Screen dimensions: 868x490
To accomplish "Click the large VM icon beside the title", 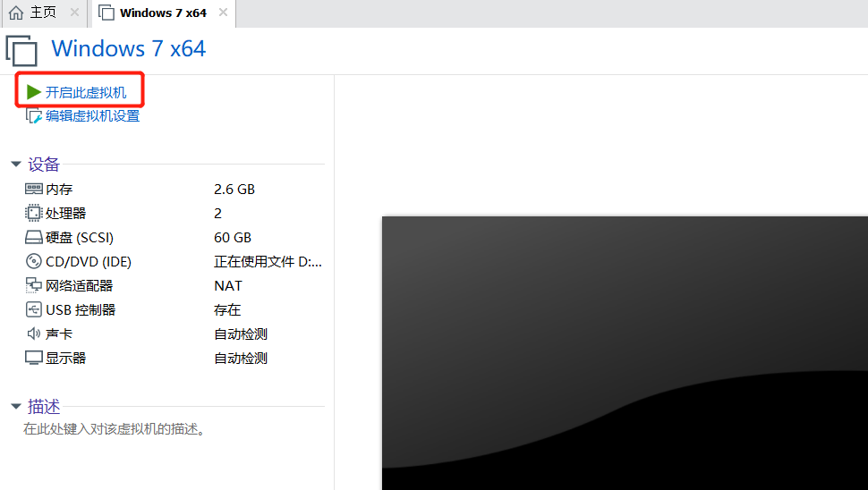I will tap(21, 50).
